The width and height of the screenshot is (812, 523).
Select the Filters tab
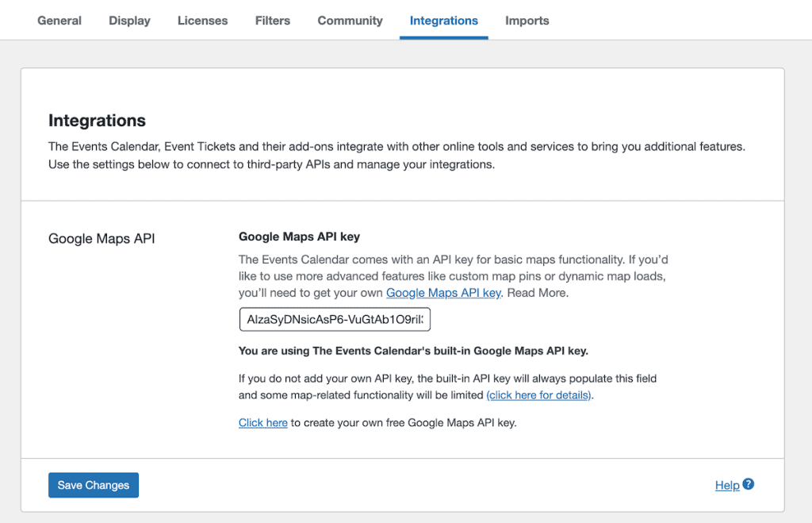click(x=273, y=21)
